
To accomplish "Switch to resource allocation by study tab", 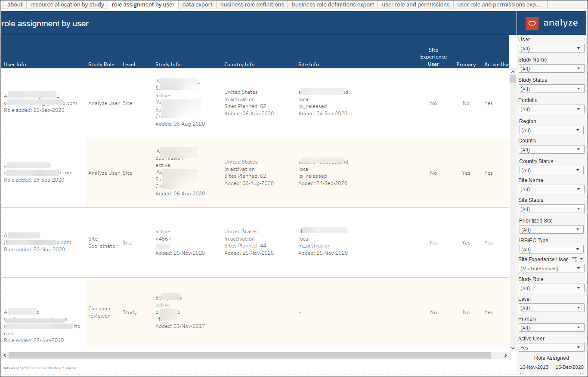I will [x=67, y=5].
